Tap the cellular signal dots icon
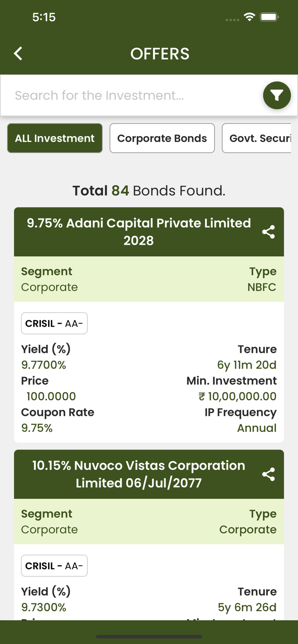The width and height of the screenshot is (298, 644). coord(232,19)
